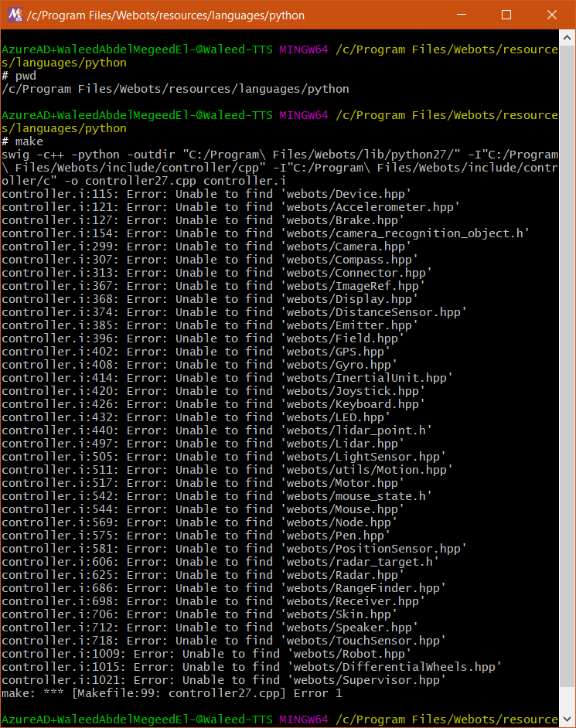Click the error line for 'webots/LED.hpp'
576x728 pixels.
point(196,417)
